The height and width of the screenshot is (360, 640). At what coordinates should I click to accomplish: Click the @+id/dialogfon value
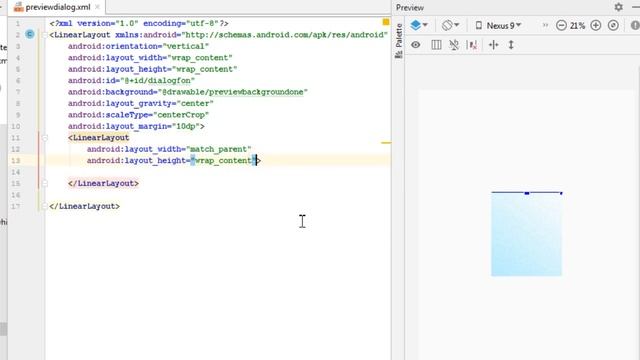point(158,80)
